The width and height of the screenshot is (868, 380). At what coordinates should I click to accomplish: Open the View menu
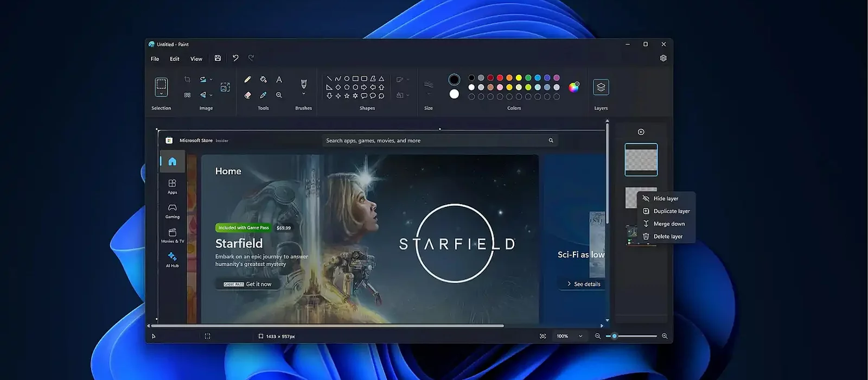click(196, 59)
